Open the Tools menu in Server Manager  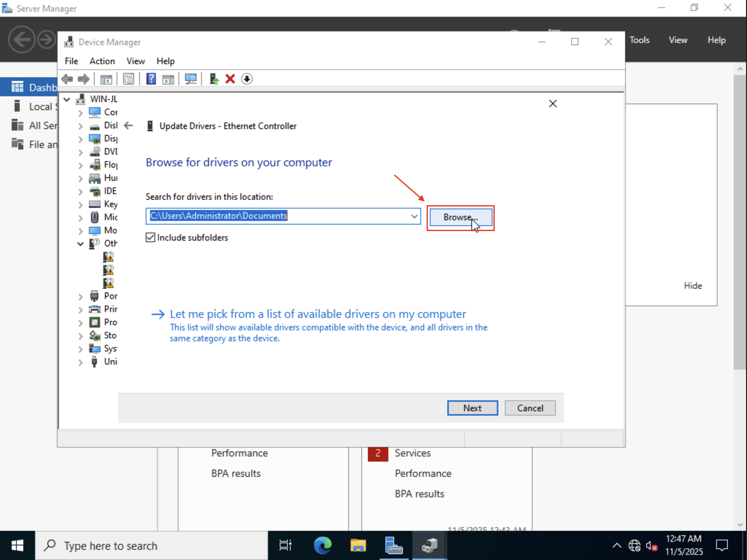pos(639,40)
